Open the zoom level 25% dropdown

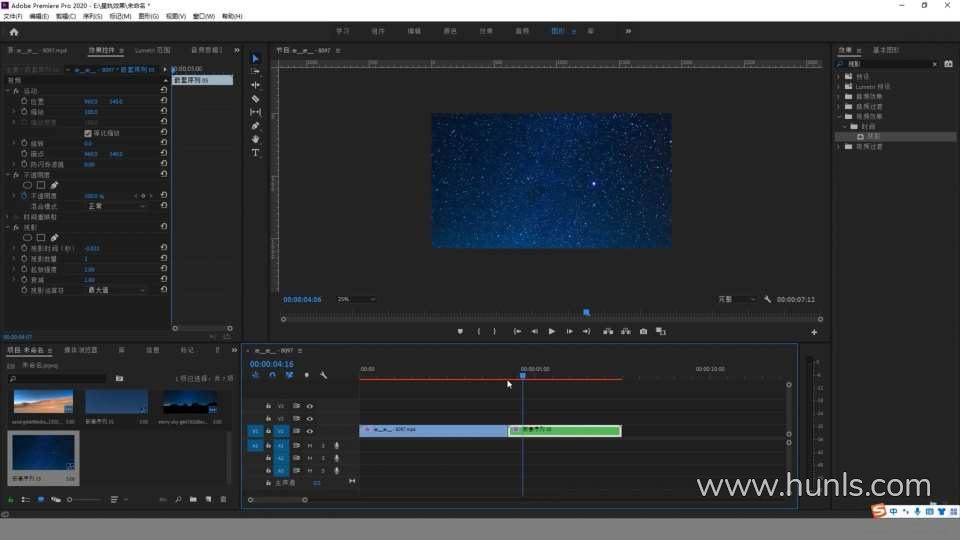(356, 299)
